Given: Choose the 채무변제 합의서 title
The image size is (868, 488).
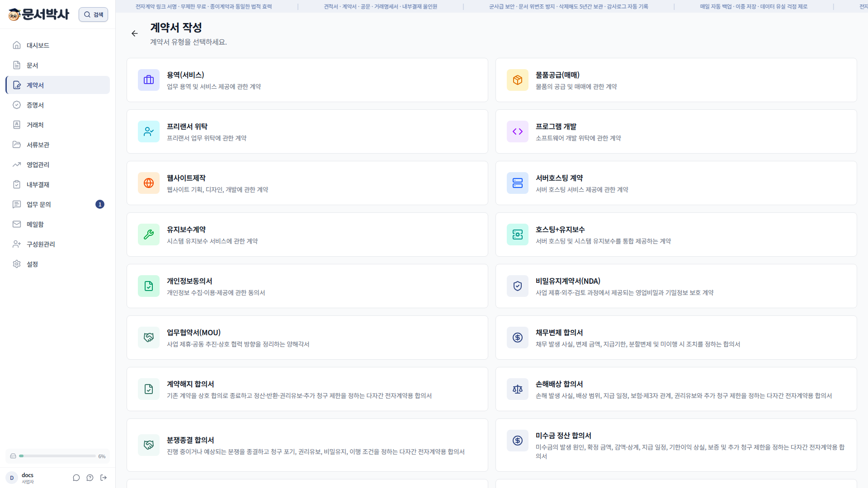Looking at the screenshot, I should (559, 333).
